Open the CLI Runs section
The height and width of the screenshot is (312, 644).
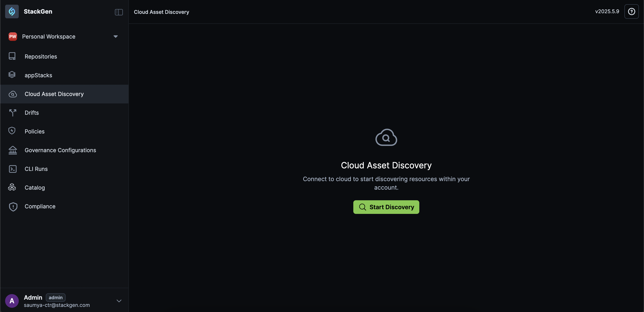[x=65, y=169]
